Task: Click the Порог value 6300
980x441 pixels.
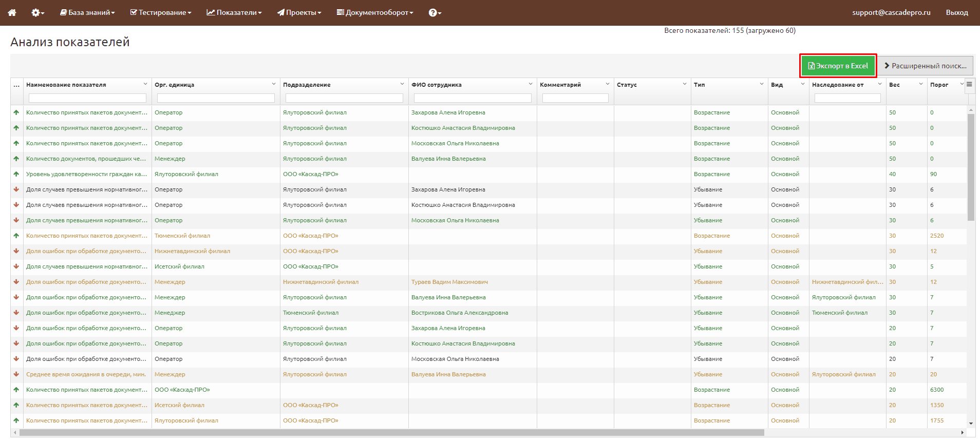Action: (x=937, y=390)
